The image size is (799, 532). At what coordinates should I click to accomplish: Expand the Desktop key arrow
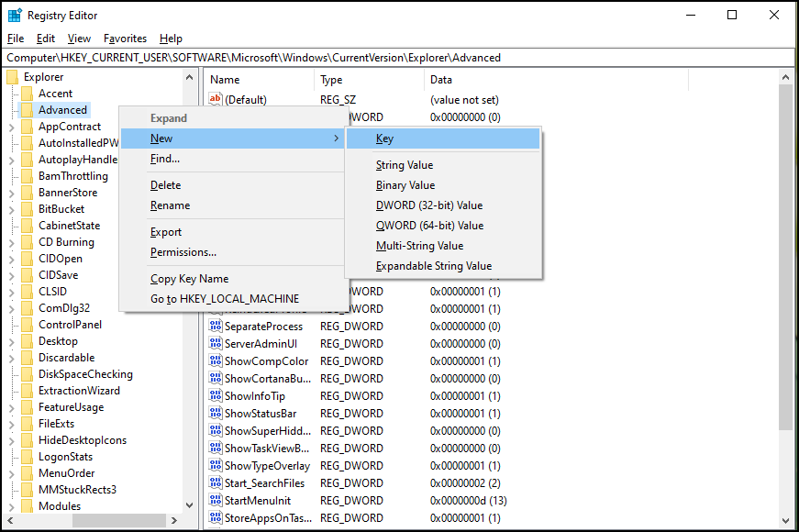(x=11, y=341)
